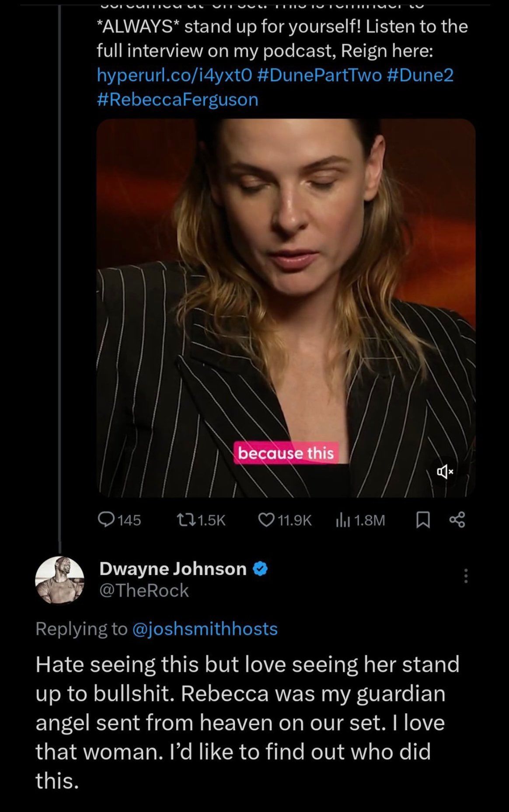Viewport: 509px width, 812px height.
Task: Open the #DunePartTwo hashtag
Action: point(320,75)
